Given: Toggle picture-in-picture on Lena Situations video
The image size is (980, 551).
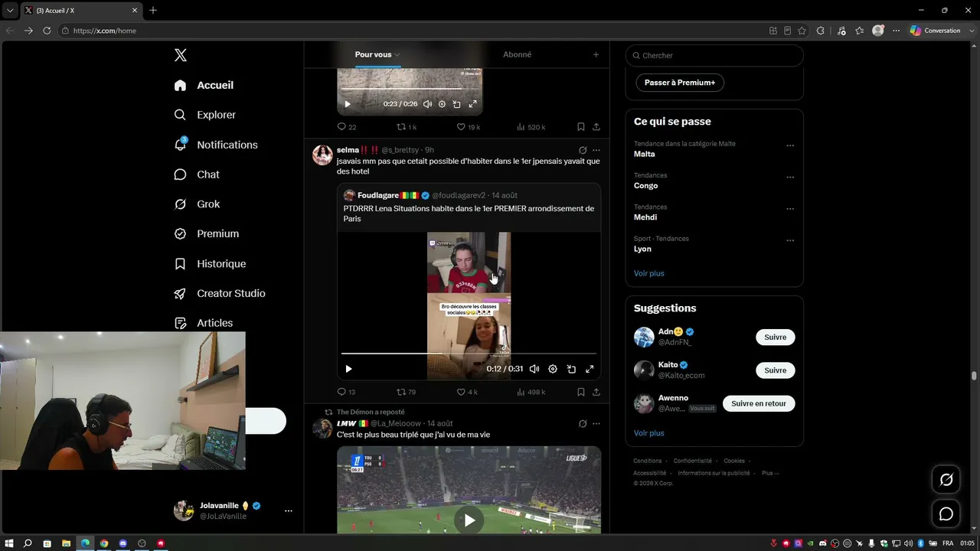Looking at the screenshot, I should coord(571,369).
